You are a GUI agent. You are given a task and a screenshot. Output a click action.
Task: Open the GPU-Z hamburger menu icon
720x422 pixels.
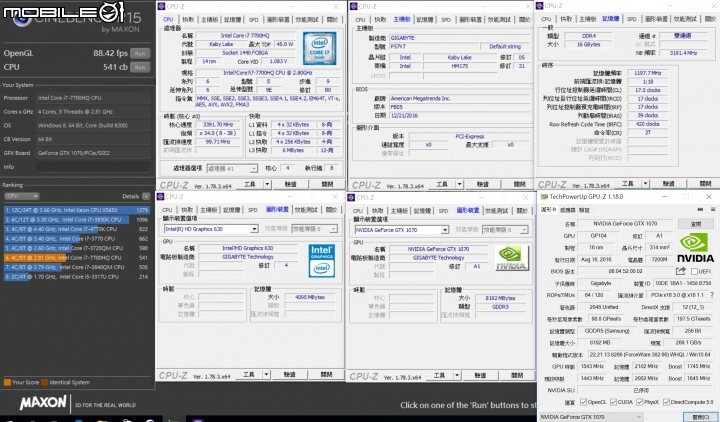(x=712, y=209)
